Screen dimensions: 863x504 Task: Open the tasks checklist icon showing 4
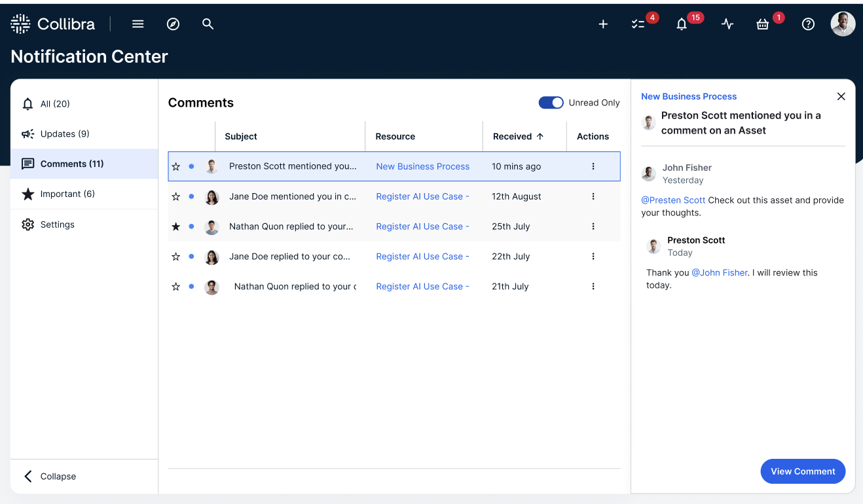point(638,24)
